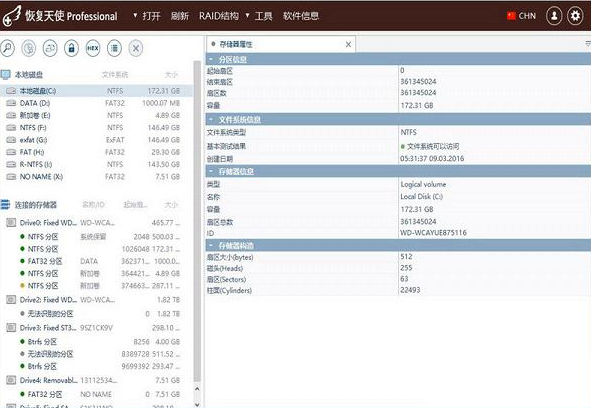Click the magnifier search icon in toolbar

pyautogui.click(x=8, y=48)
